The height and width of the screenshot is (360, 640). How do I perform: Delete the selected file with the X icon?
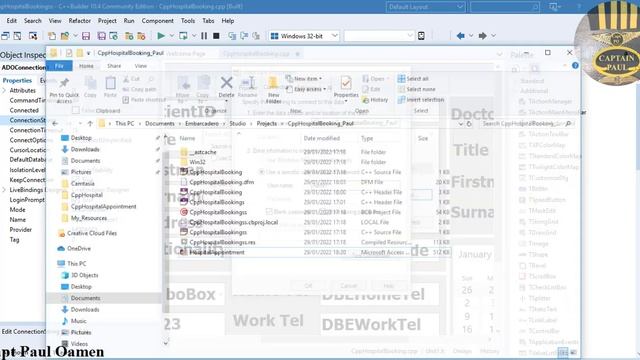tap(226, 87)
